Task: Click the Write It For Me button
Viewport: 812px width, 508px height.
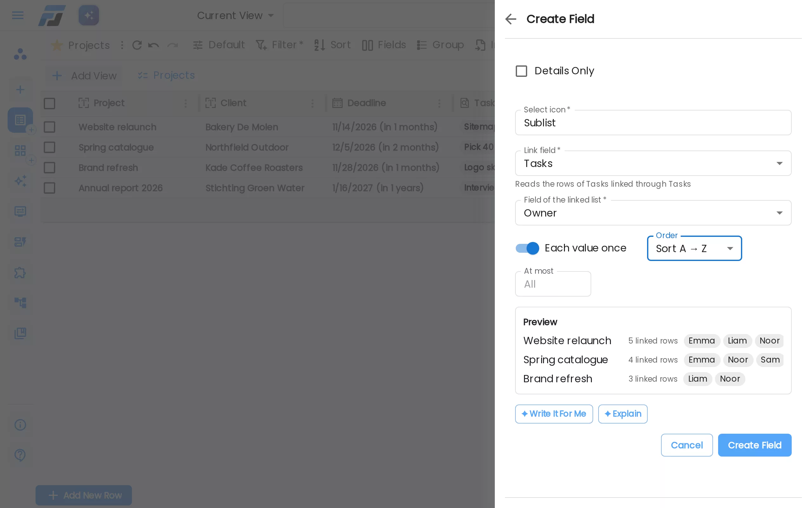Action: tap(553, 414)
